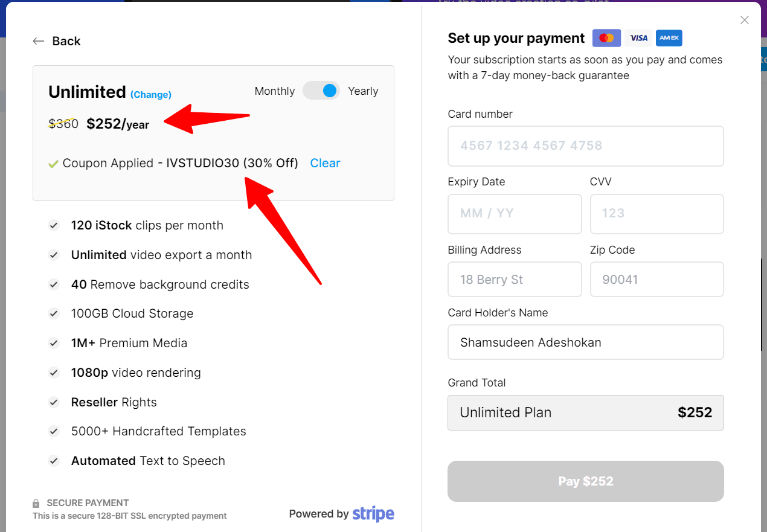767x532 pixels.
Task: Click Back to return to plans
Action: (x=66, y=40)
